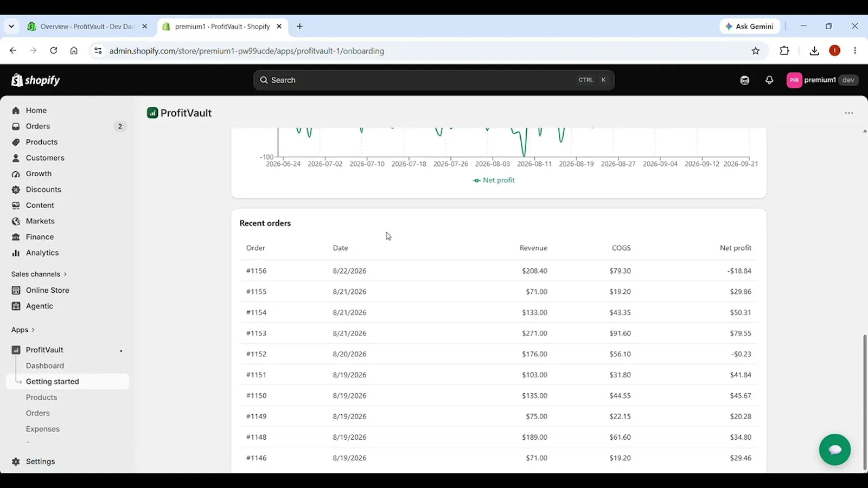868x488 pixels.
Task: Open browser extensions puzzle icon
Action: tap(784, 51)
